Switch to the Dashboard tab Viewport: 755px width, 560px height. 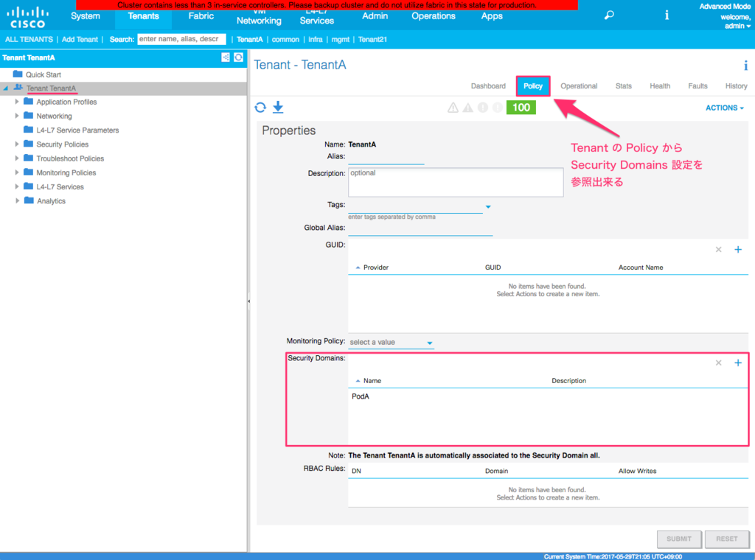[x=488, y=86]
